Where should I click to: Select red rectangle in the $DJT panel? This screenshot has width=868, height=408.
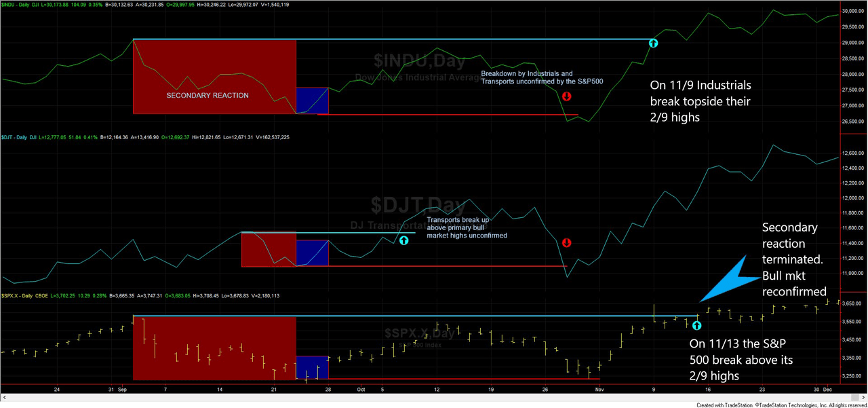pyautogui.click(x=269, y=249)
